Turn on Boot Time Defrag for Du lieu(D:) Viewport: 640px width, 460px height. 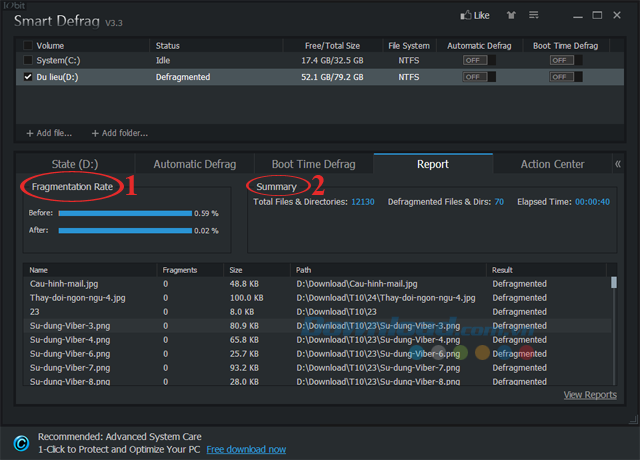[x=563, y=76]
